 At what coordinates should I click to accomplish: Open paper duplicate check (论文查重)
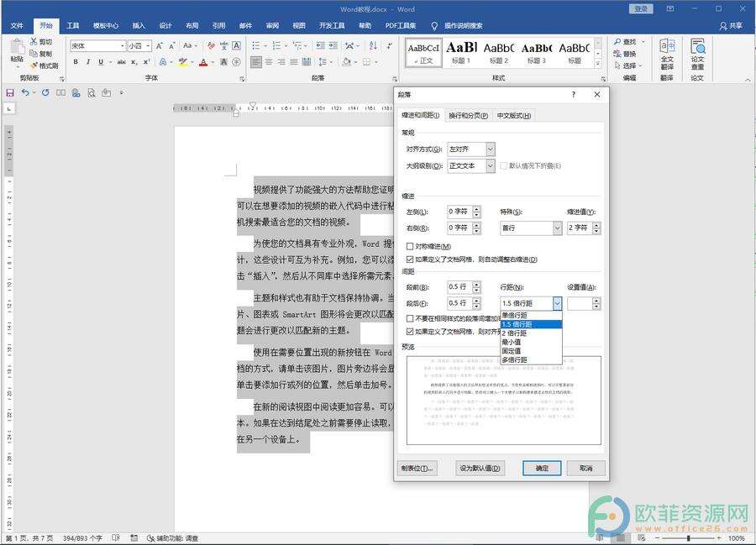pos(698,54)
